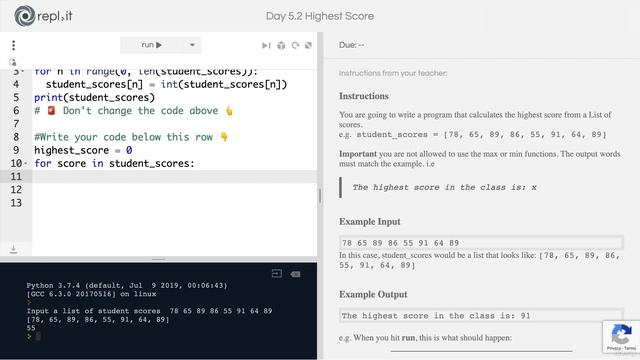Click 'Python 3.7.4' line in console

(127, 285)
